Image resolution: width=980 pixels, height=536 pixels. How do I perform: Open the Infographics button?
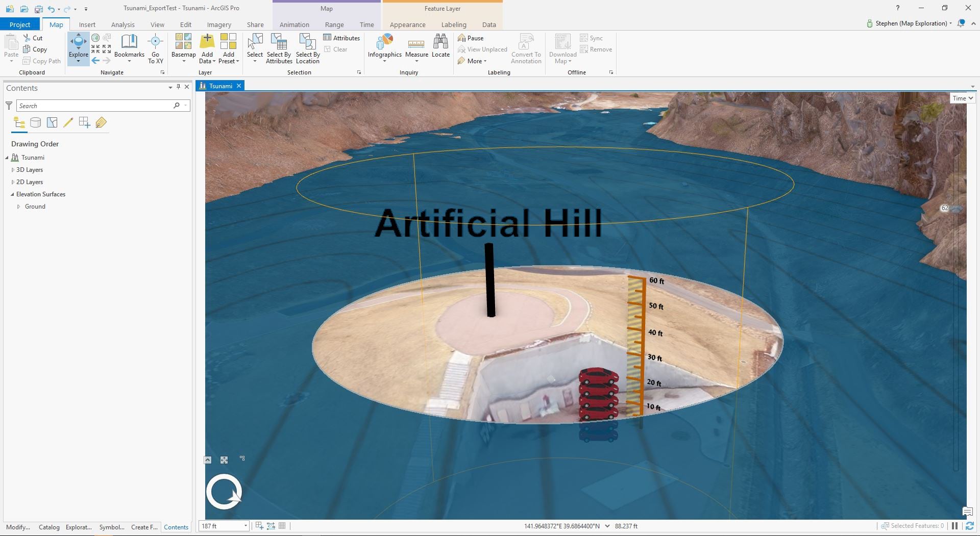384,49
